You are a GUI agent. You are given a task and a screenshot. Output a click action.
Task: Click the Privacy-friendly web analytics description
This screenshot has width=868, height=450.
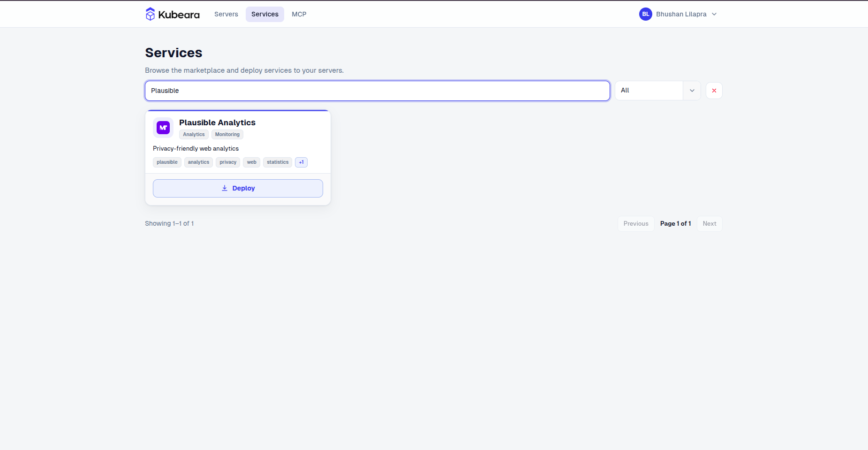pos(196,149)
